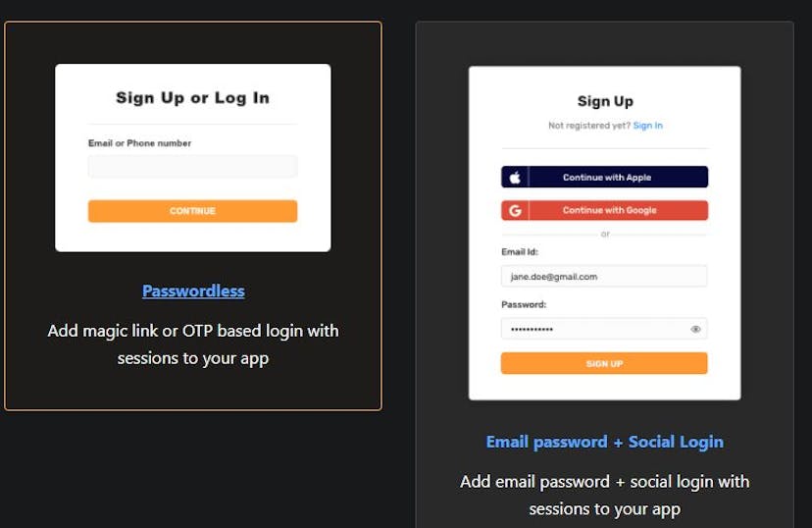812x528 pixels.
Task: Click the orange CONTINUE button
Action: coord(192,211)
